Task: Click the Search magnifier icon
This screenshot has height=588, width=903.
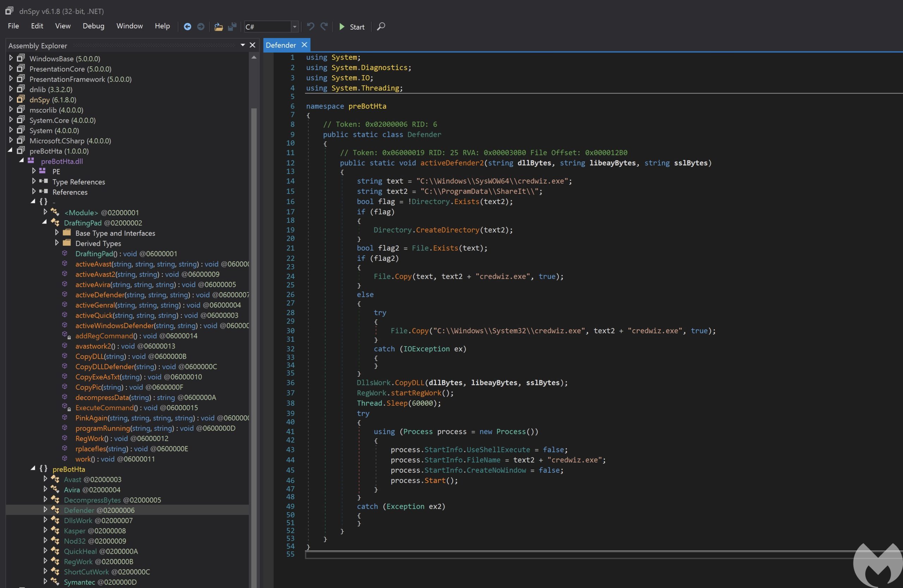Action: [x=381, y=26]
